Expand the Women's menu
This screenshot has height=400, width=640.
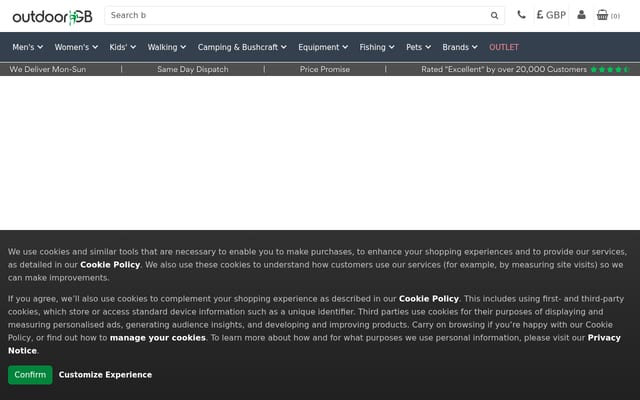pyautogui.click(x=76, y=47)
